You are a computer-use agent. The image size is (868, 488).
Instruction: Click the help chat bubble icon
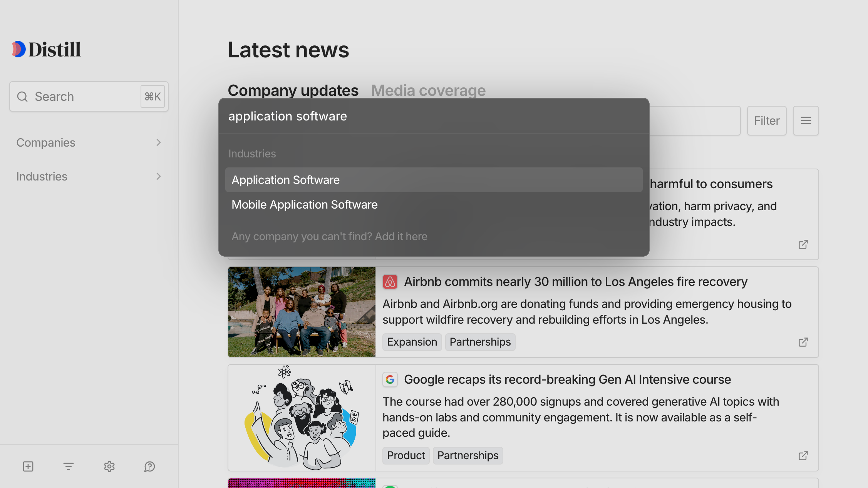click(149, 466)
